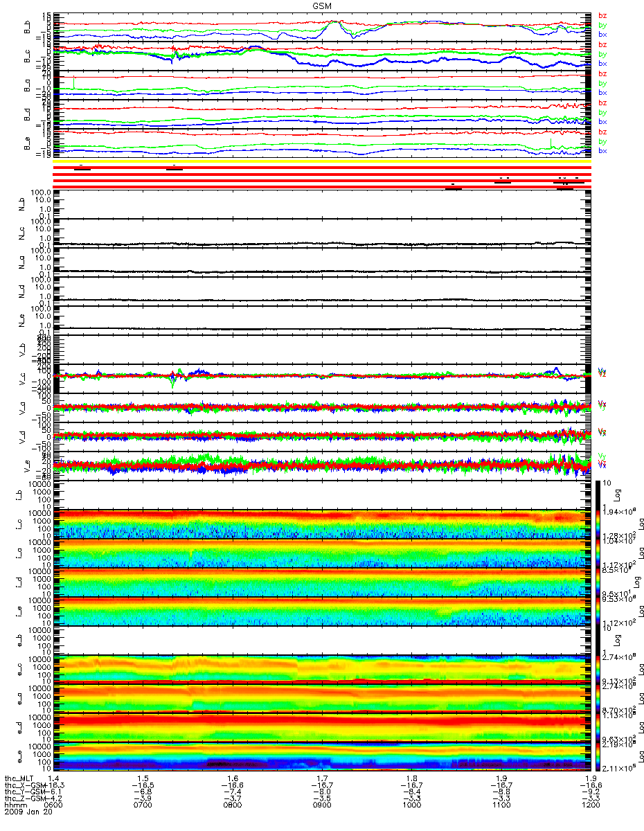
Task: Select the B_e axis label
Action: [x=26, y=143]
